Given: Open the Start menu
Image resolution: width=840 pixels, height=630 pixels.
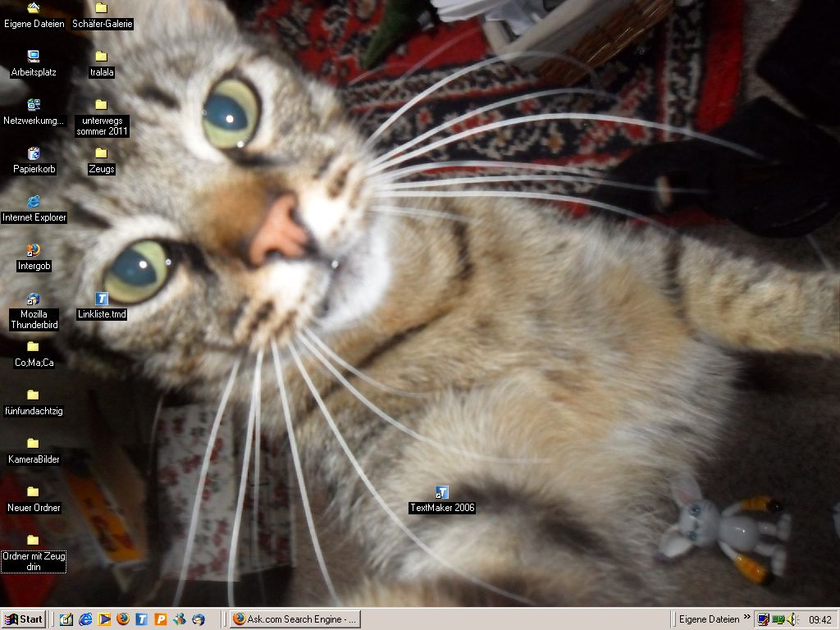Looking at the screenshot, I should 24,619.
